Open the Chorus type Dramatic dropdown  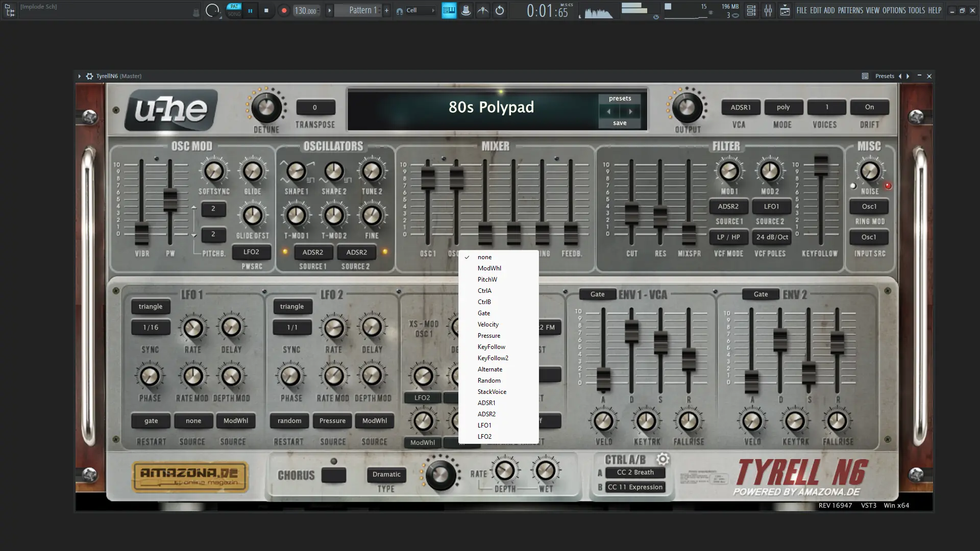click(x=386, y=474)
